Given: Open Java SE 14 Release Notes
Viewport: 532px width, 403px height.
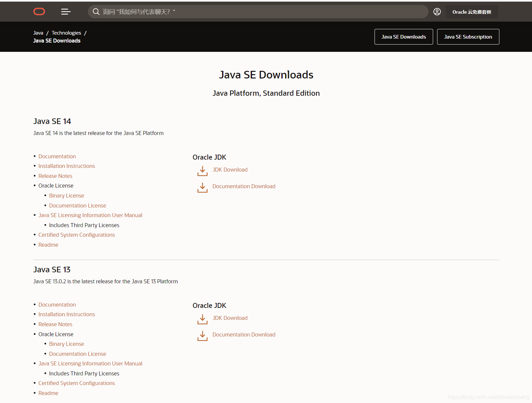Looking at the screenshot, I should click(x=55, y=176).
